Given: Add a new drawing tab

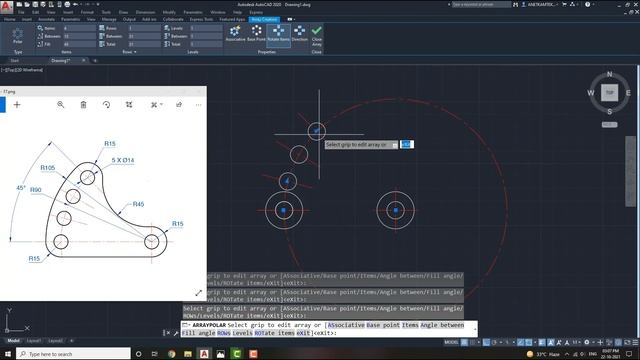Looking at the screenshot, I should [x=95, y=60].
